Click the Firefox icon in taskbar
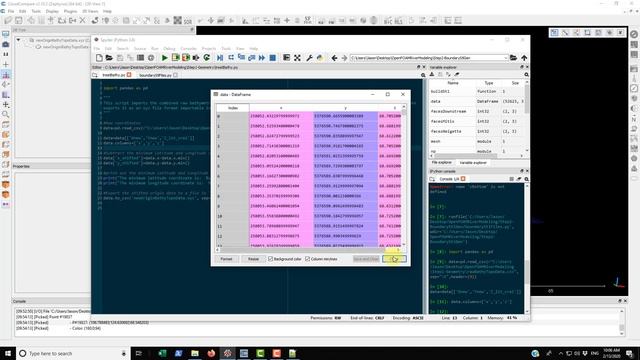640x360 pixels. pyautogui.click(x=211, y=353)
